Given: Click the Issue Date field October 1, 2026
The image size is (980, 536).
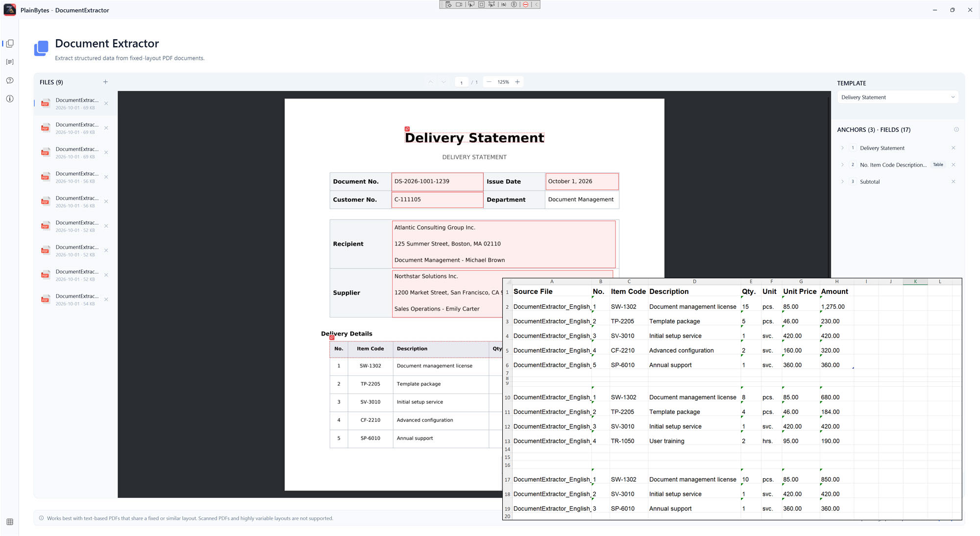Looking at the screenshot, I should [x=582, y=181].
